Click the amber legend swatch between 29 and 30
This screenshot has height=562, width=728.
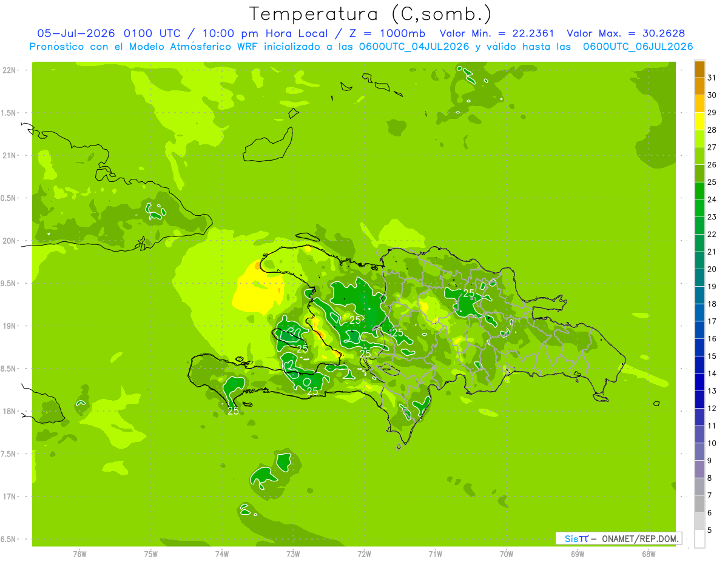pyautogui.click(x=699, y=104)
